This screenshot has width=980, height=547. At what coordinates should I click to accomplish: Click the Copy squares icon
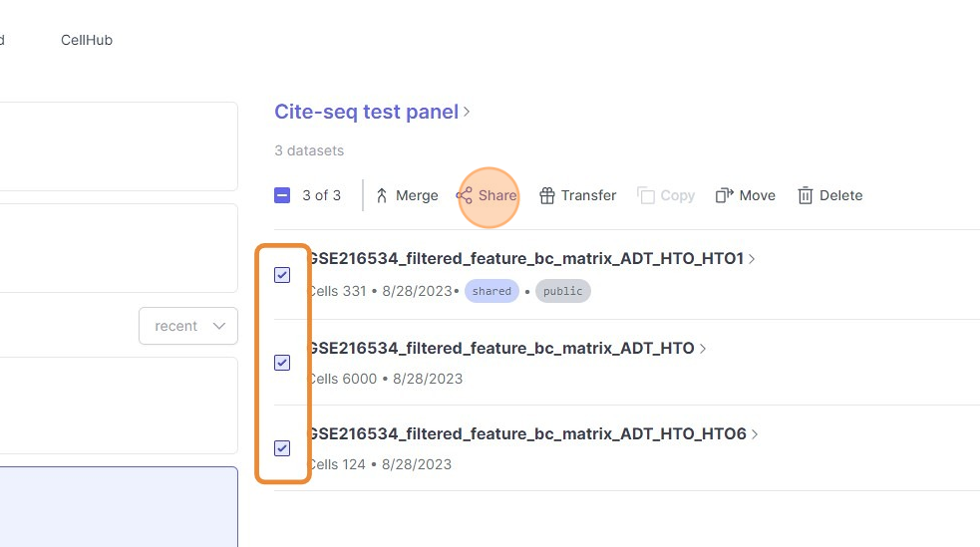click(x=646, y=195)
